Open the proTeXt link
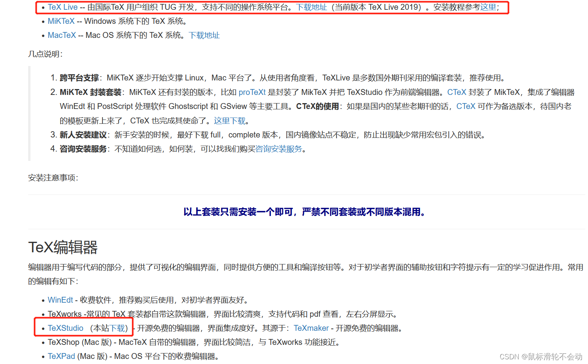This screenshot has width=588, height=364. [252, 92]
